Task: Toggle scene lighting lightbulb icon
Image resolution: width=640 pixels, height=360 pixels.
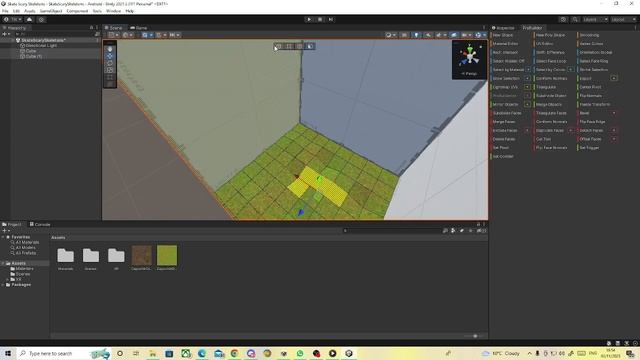Action: pos(416,35)
